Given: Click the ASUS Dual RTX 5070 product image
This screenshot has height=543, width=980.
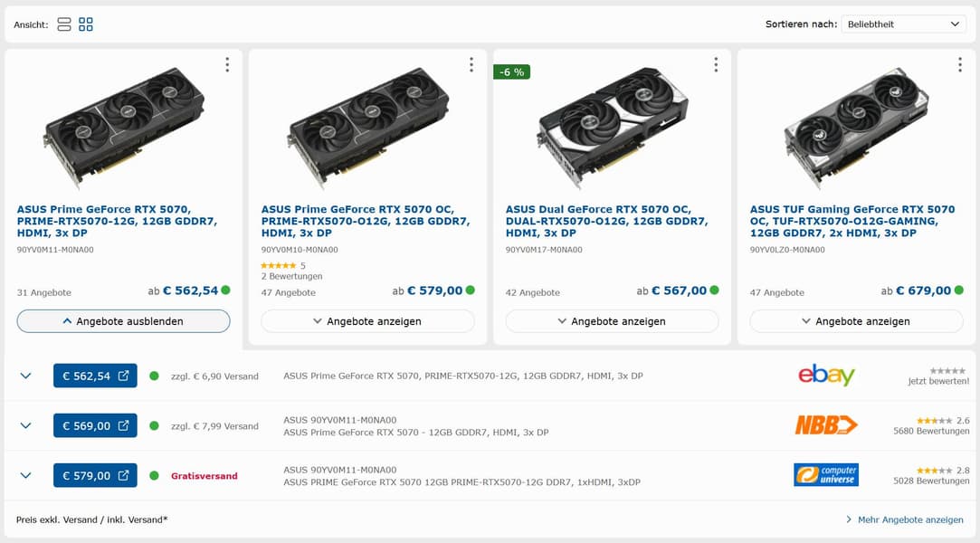Looking at the screenshot, I should point(612,122).
